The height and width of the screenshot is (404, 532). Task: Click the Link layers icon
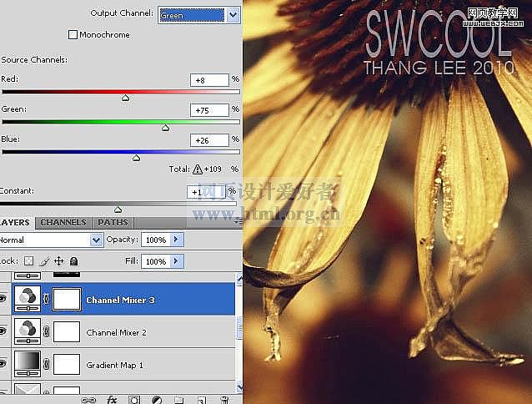tap(88, 401)
